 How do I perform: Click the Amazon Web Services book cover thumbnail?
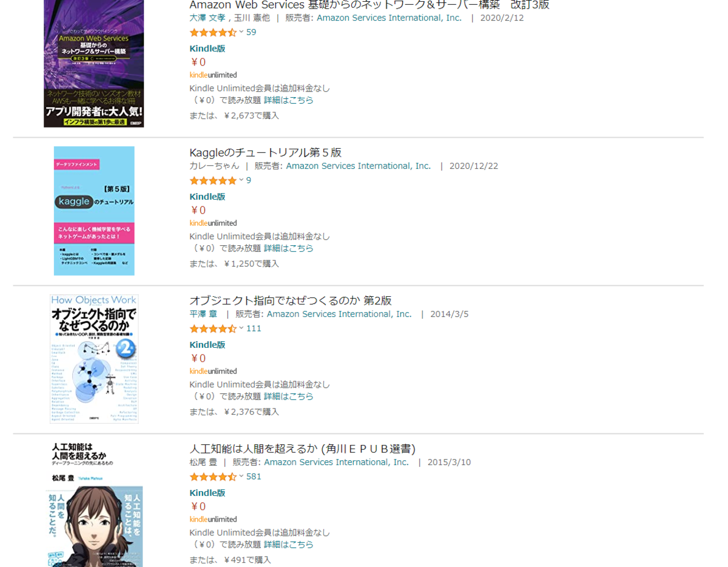click(x=94, y=63)
